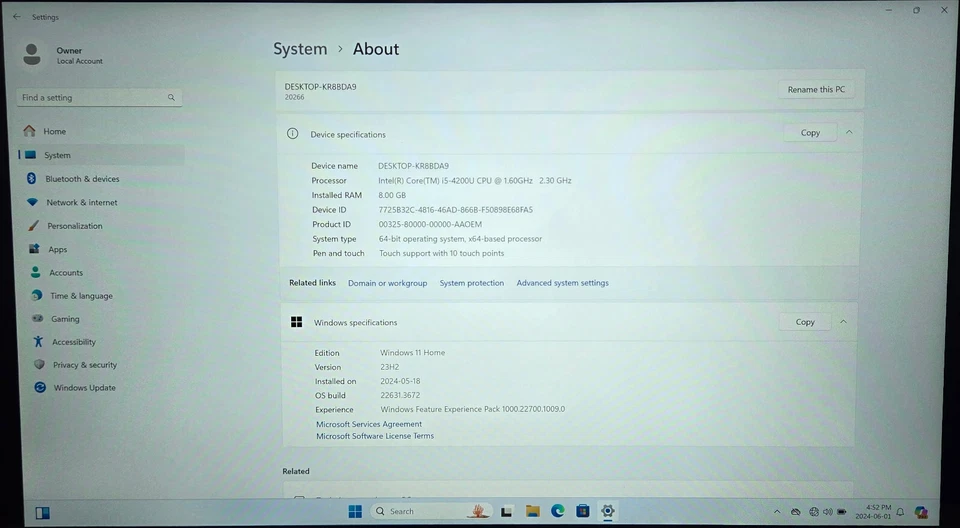
Task: Select System in the sidebar
Action: tap(101, 155)
